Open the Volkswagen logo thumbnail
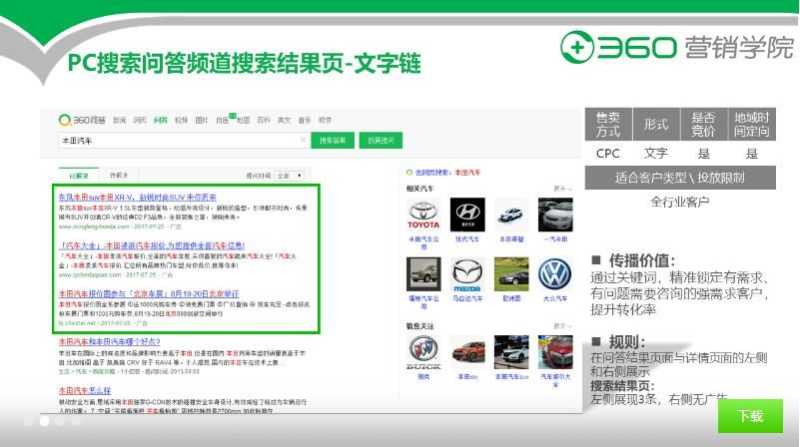 [555, 274]
